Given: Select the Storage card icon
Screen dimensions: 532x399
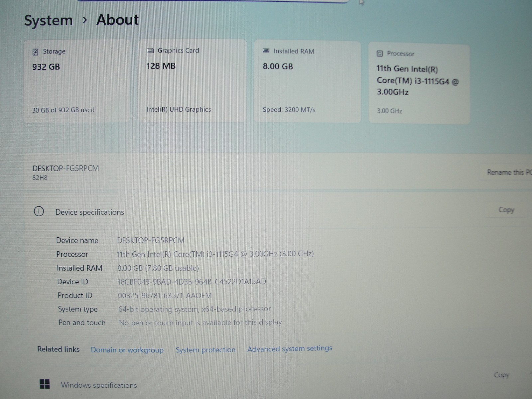Looking at the screenshot, I should [x=35, y=52].
